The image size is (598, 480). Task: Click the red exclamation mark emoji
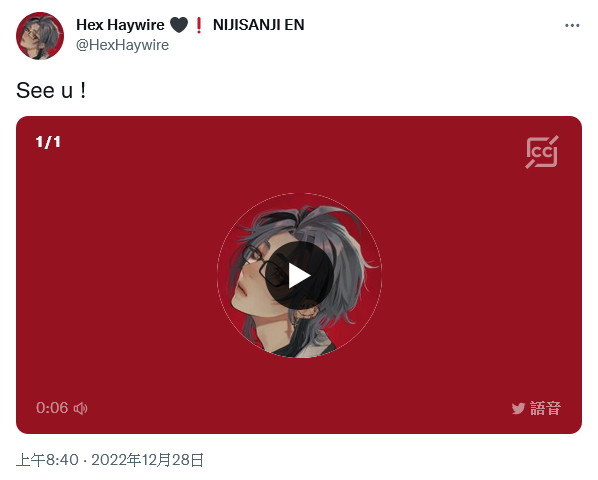(x=198, y=25)
